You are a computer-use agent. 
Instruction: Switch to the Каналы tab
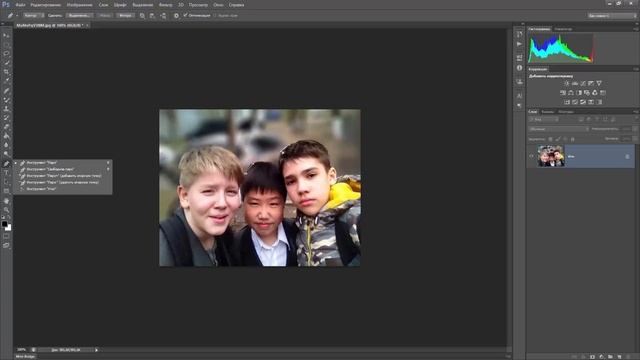[547, 111]
